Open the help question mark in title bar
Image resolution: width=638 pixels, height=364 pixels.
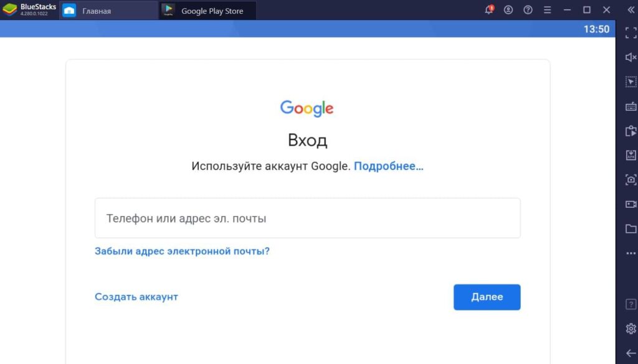(528, 10)
